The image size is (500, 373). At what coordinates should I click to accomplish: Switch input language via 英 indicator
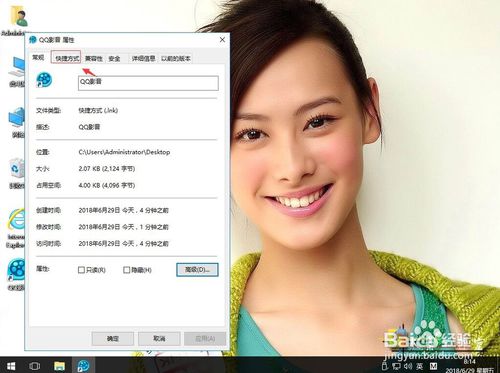420,366
